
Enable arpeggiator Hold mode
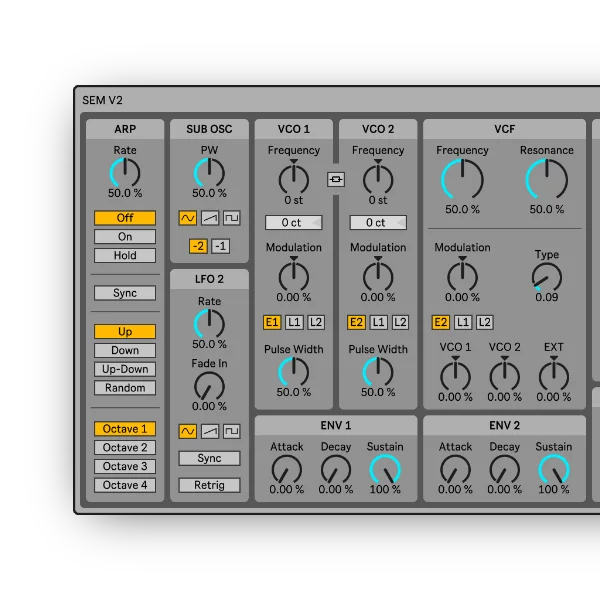pos(125,255)
